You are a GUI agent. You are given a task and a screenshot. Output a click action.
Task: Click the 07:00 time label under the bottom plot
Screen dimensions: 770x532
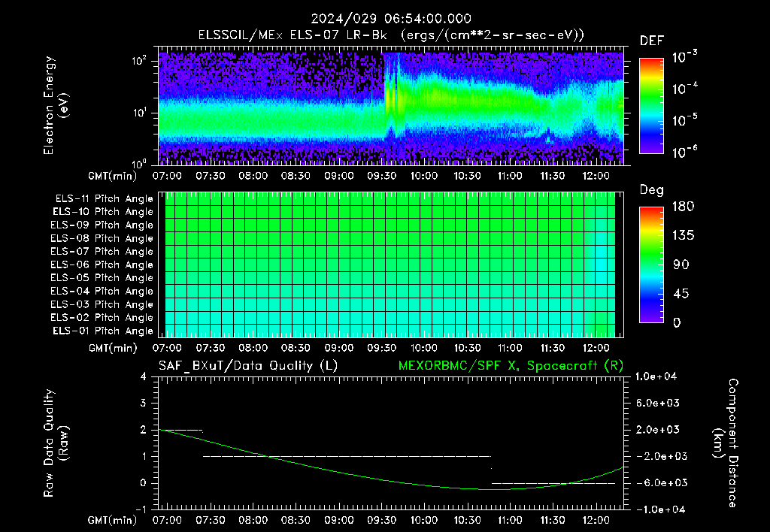tap(167, 520)
